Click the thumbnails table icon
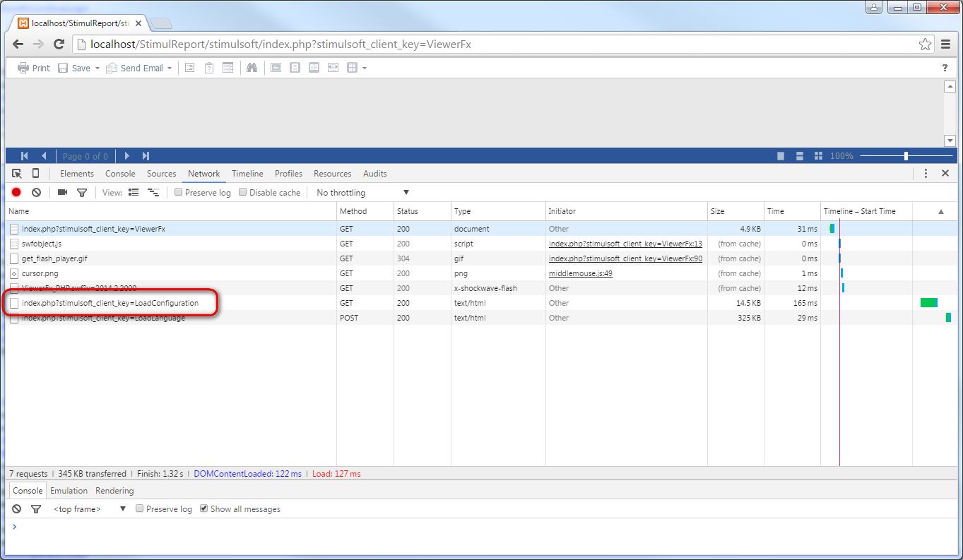The width and height of the screenshot is (963, 560). click(228, 68)
